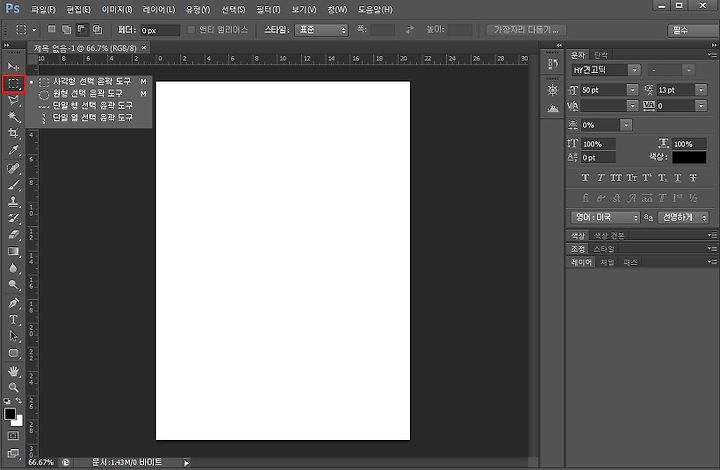720x470 pixels.
Task: Toggle Quick Mask mode icon
Action: pos(13,436)
